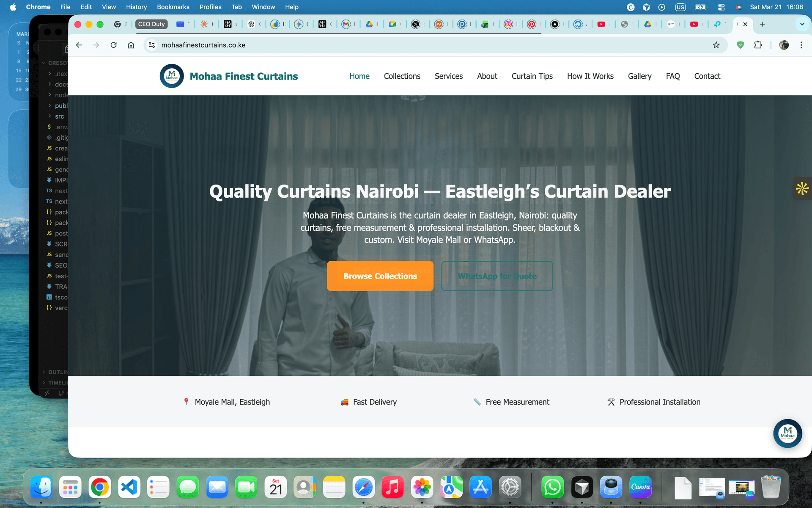812x508 pixels.
Task: Click the Browse Collections button
Action: point(380,276)
